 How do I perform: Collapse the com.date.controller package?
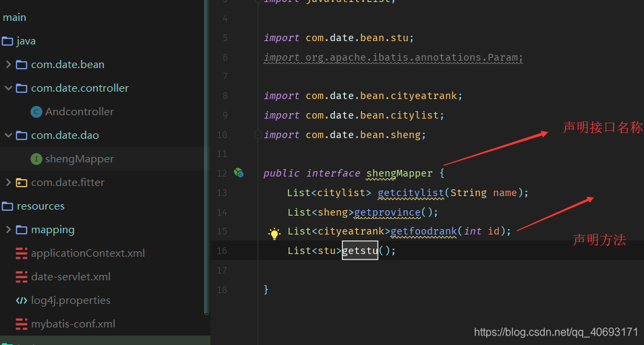click(x=8, y=88)
